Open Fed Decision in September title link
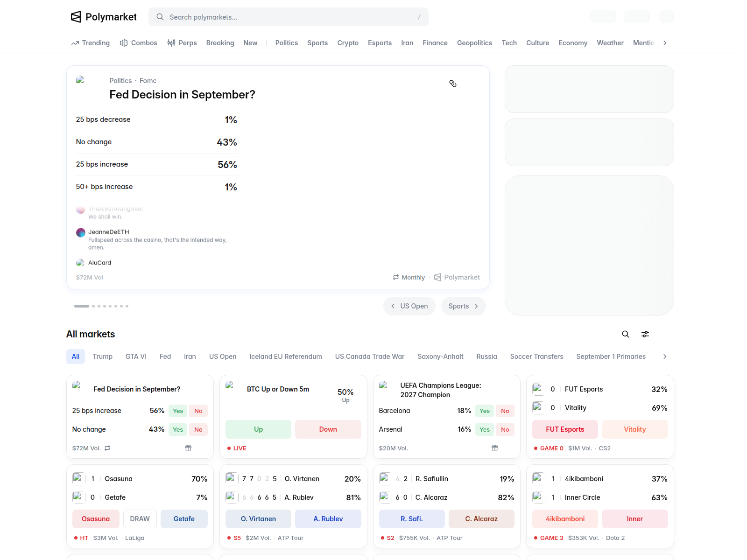The width and height of the screenshot is (747, 560). pyautogui.click(x=182, y=95)
